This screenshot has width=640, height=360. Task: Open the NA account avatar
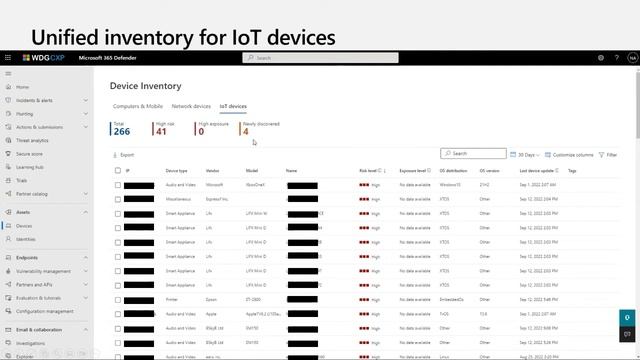pos(633,58)
